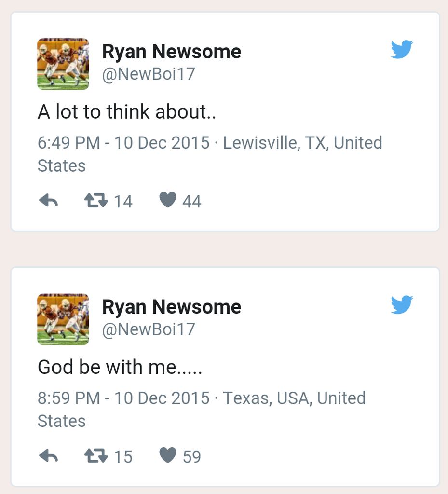Click the 'God be with me.....' tweet text
Viewport: 448px width, 494px height.
coord(120,367)
